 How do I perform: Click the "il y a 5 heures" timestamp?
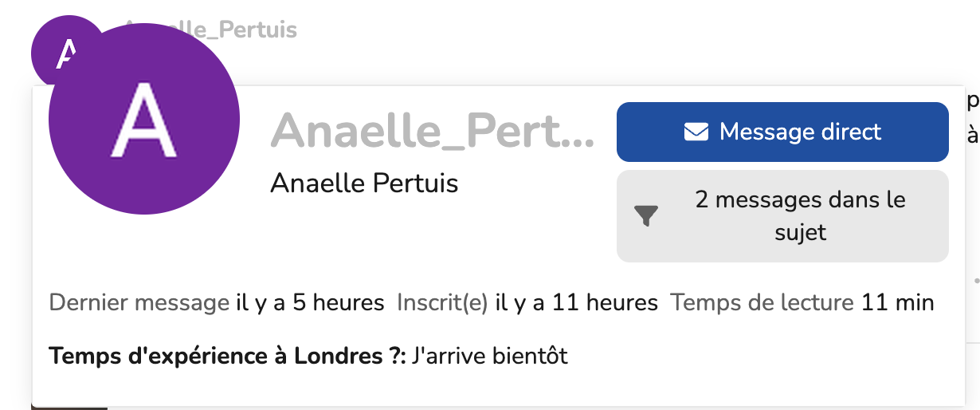(310, 303)
